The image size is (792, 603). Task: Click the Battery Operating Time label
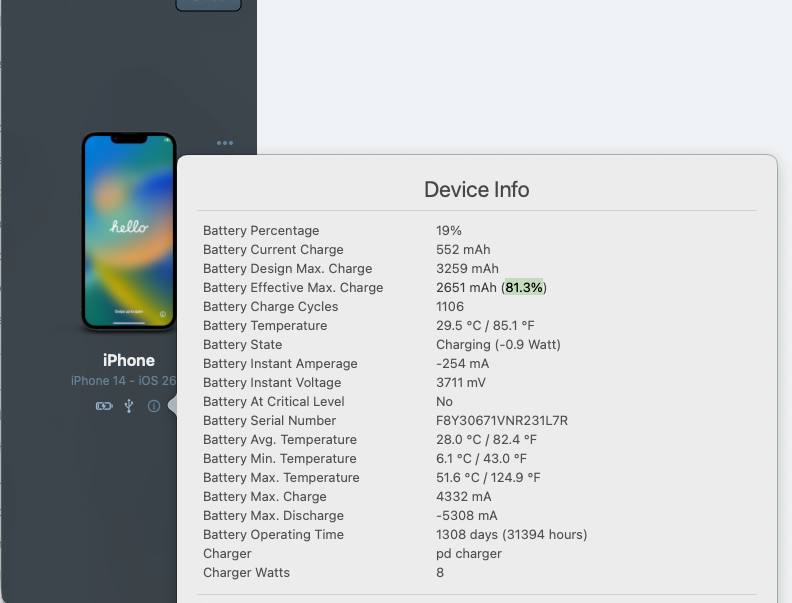pyautogui.click(x=273, y=535)
